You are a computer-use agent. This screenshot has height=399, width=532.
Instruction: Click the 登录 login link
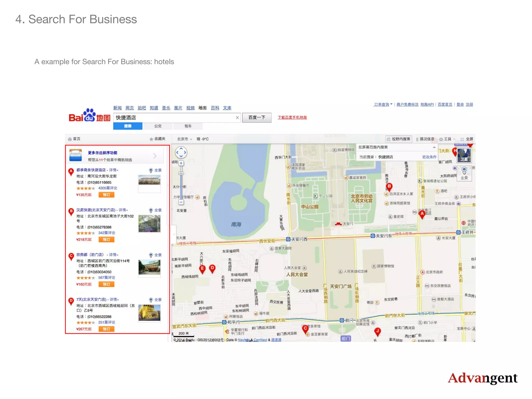click(460, 104)
